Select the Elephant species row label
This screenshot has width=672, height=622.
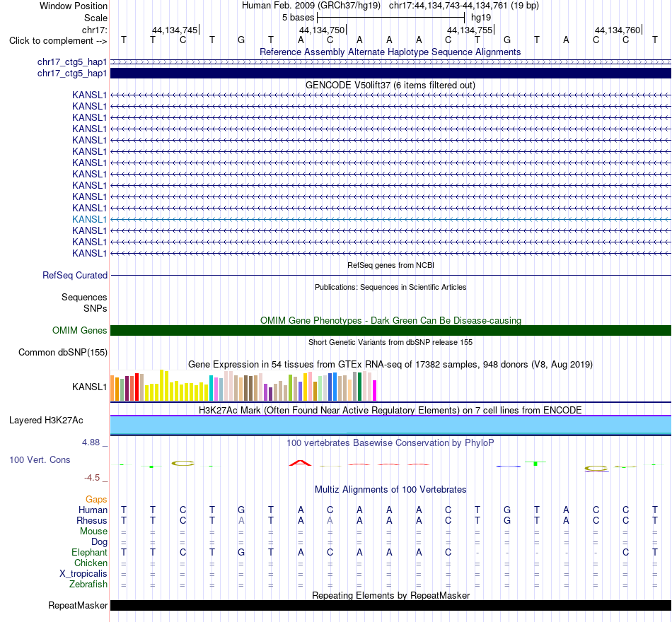(89, 552)
